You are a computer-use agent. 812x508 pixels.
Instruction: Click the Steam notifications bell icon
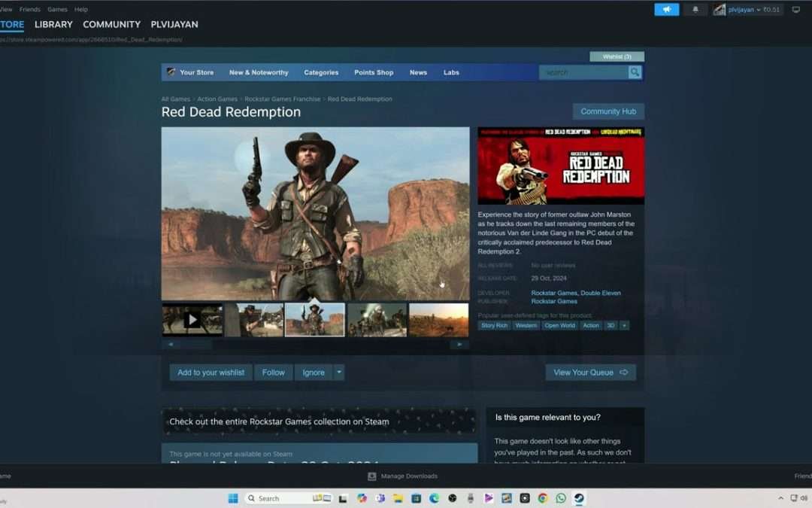695,9
